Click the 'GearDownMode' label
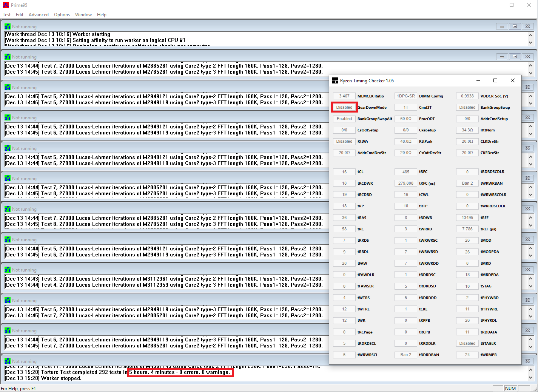 pos(372,108)
